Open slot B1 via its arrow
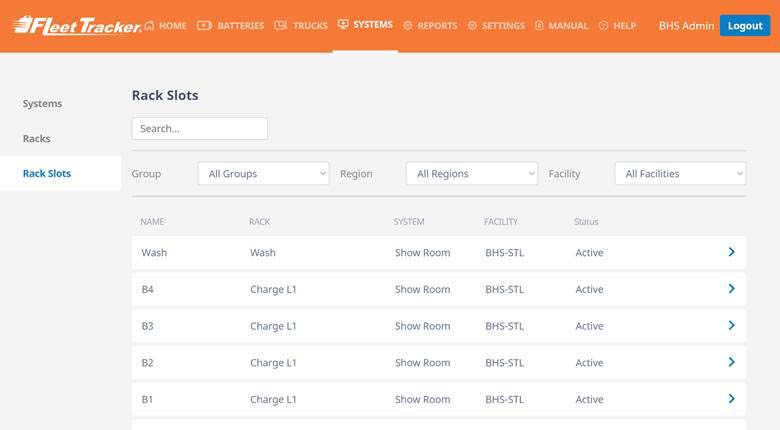Viewport: 780px width, 430px height. click(731, 399)
